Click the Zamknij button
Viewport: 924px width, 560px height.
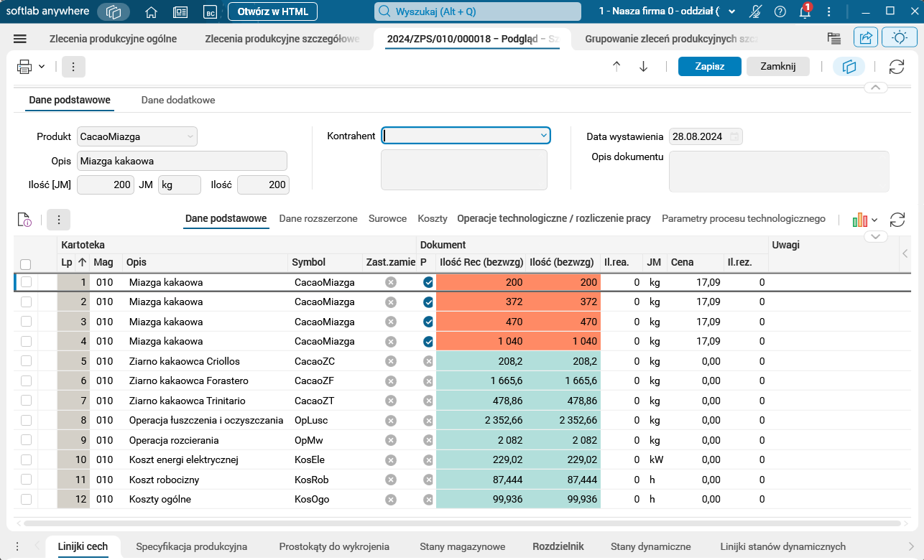point(778,67)
